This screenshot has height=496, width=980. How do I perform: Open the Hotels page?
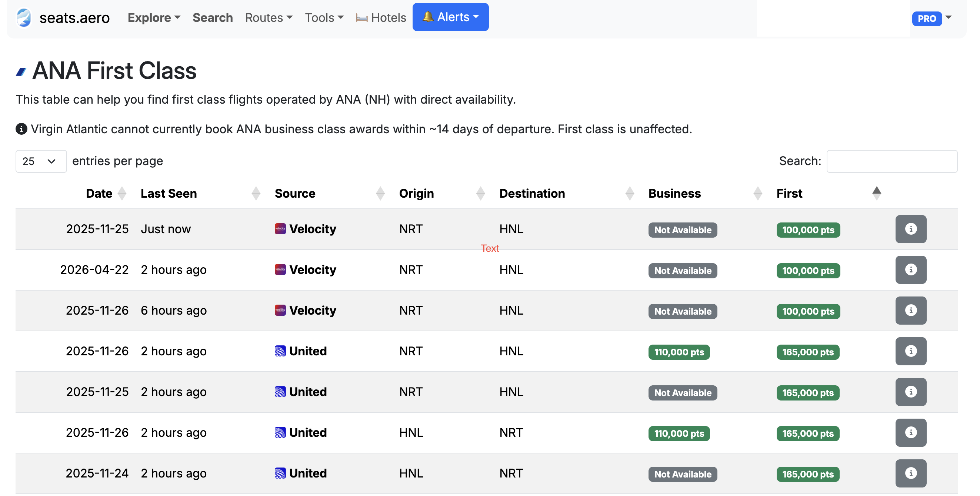coord(381,17)
